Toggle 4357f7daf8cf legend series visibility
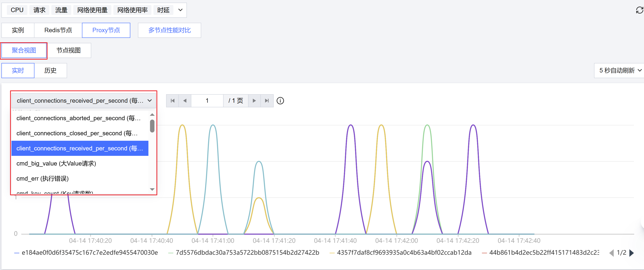 point(404,253)
